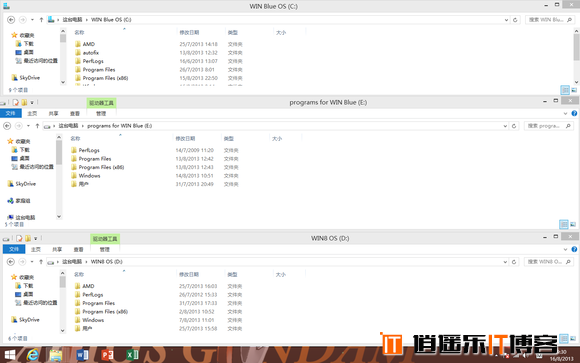Open Excel from the taskbar
Viewport: 580px width, 363px height.
pos(132,355)
